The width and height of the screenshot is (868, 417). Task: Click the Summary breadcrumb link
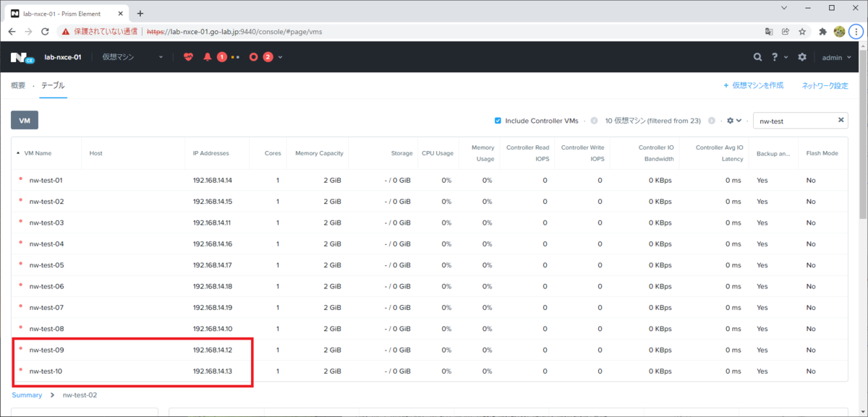click(x=27, y=395)
